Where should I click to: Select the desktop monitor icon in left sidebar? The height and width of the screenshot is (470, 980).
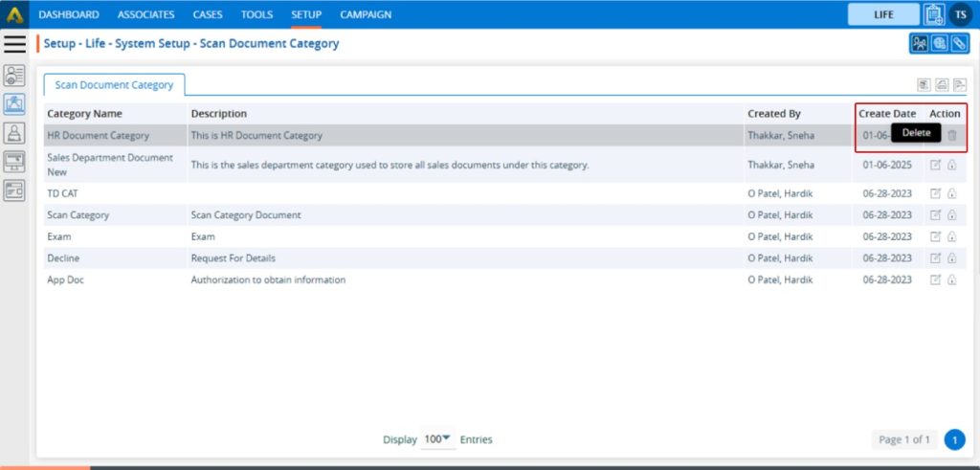point(14,161)
